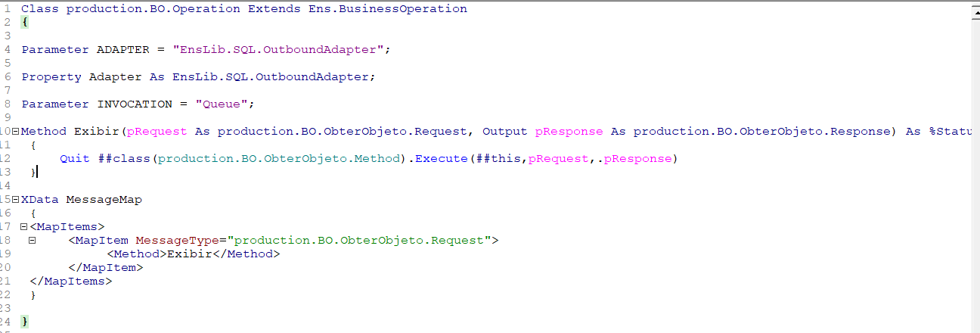980x333 pixels.
Task: Click the green opening brace on line 2
Action: 25,23
